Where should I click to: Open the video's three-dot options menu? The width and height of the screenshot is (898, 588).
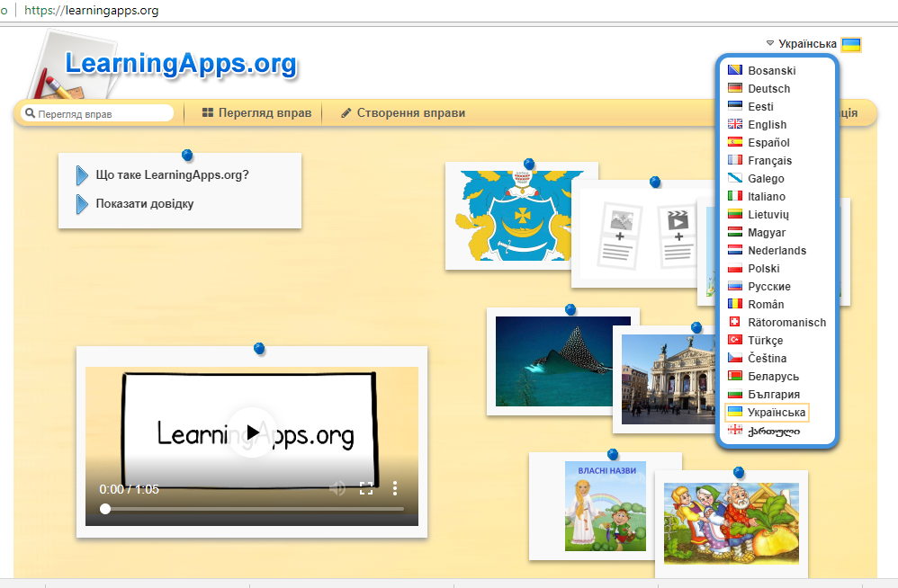[x=395, y=488]
